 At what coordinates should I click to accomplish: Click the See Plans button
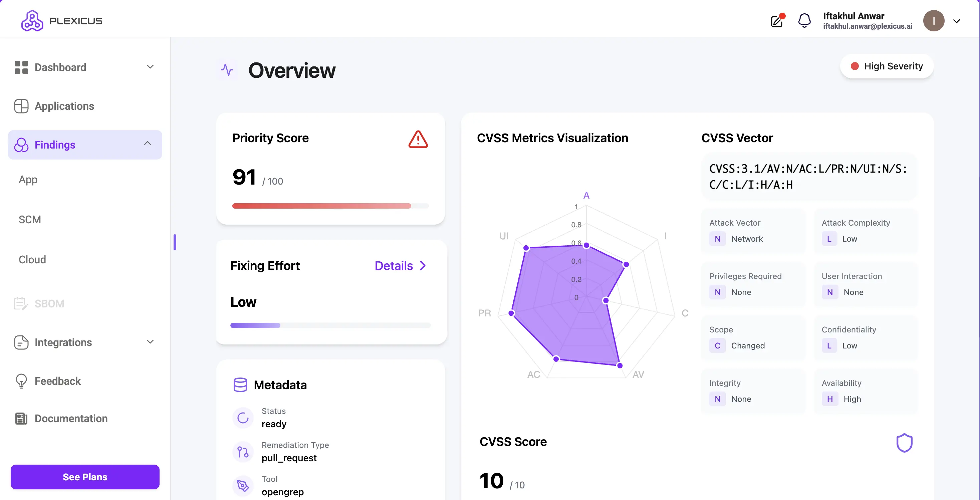pos(85,477)
